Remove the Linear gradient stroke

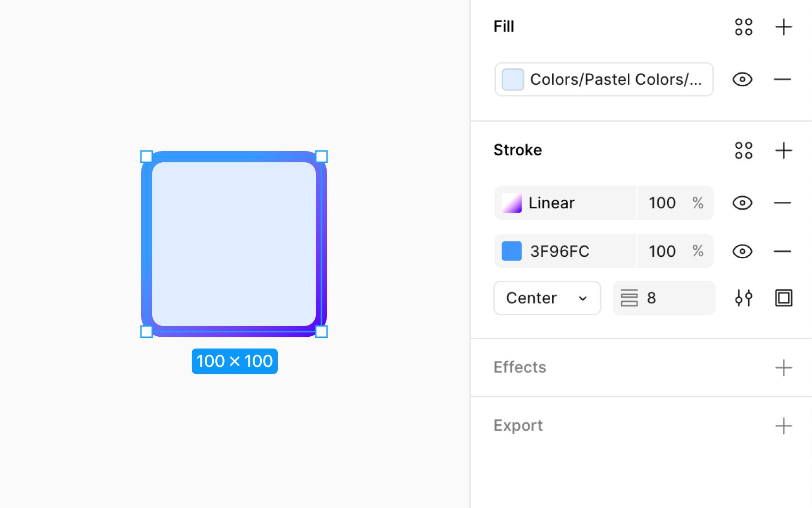click(782, 203)
